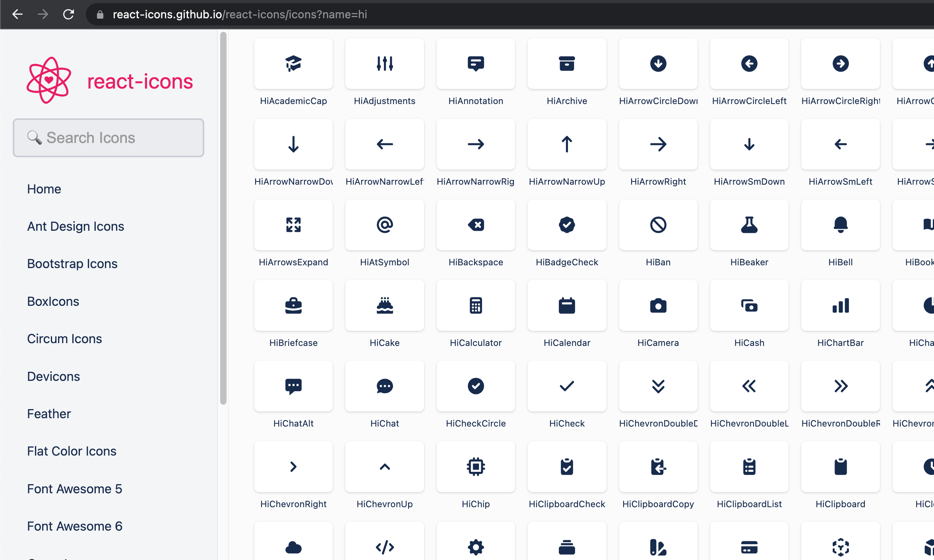
Task: Click the HiArrowNarrowDown icon
Action: (293, 144)
